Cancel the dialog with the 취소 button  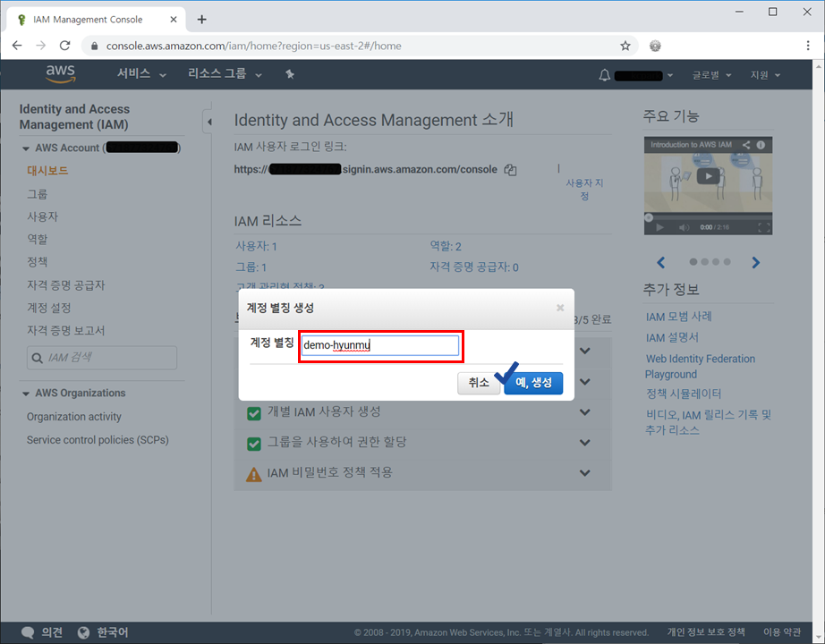(x=479, y=383)
